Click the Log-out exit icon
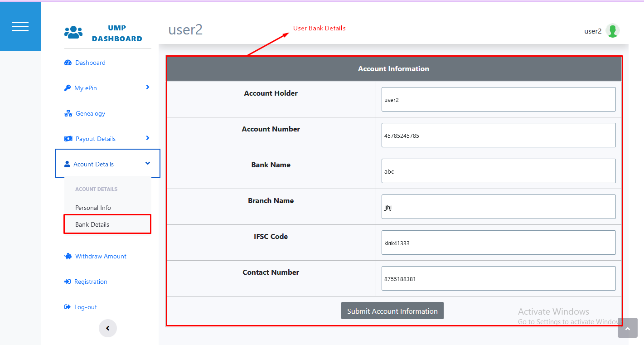This screenshot has width=644, height=345. [x=68, y=307]
